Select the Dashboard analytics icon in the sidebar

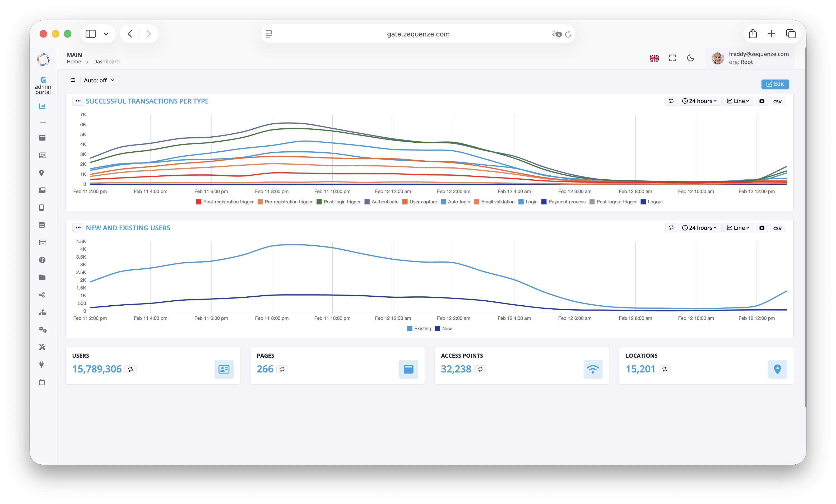coord(43,106)
